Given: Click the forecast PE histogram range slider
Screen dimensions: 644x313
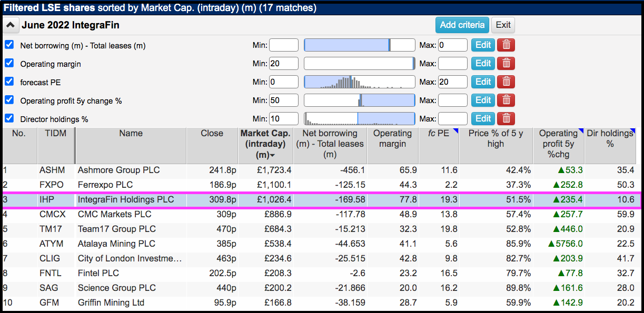Looking at the screenshot, I should tap(360, 82).
